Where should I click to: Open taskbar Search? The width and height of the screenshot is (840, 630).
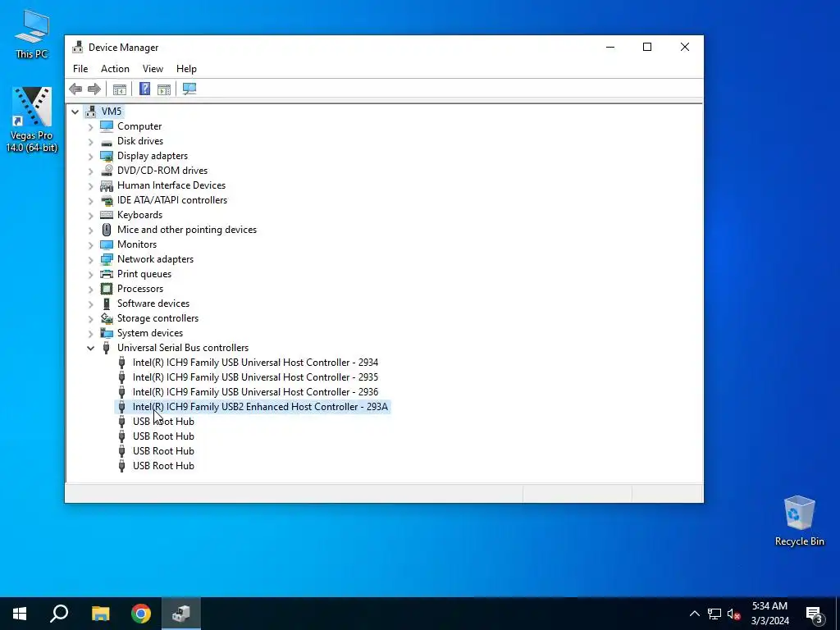[59, 614]
